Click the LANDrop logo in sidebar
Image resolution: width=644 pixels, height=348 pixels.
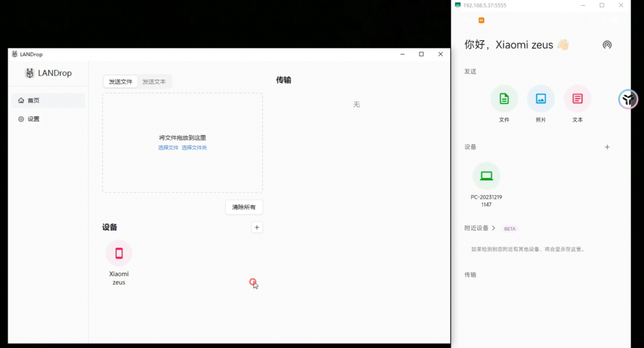pos(30,73)
